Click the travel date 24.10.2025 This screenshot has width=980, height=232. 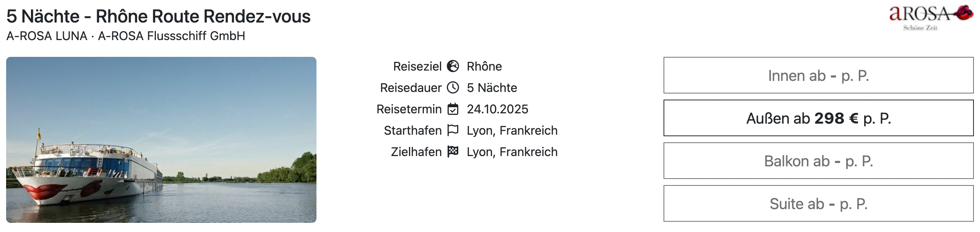(x=497, y=109)
